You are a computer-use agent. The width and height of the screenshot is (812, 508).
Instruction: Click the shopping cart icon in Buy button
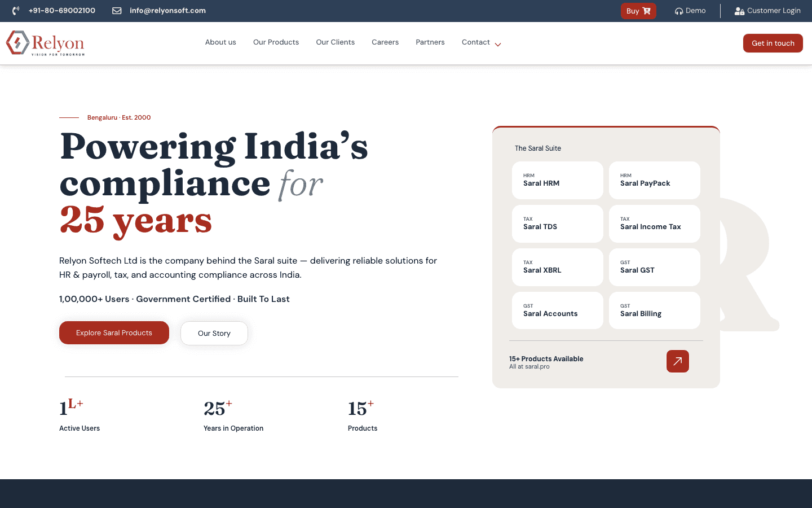pos(647,11)
